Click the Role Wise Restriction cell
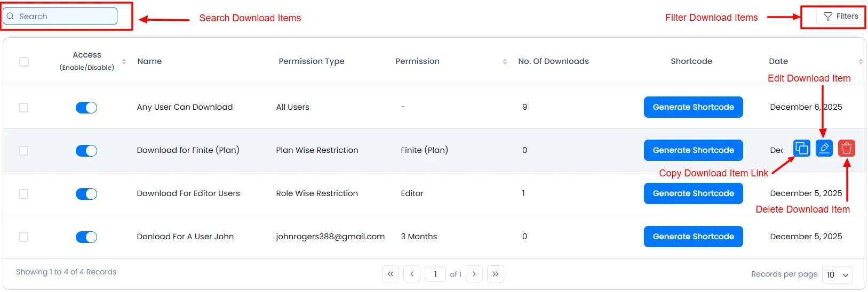The image size is (868, 292). (x=317, y=193)
